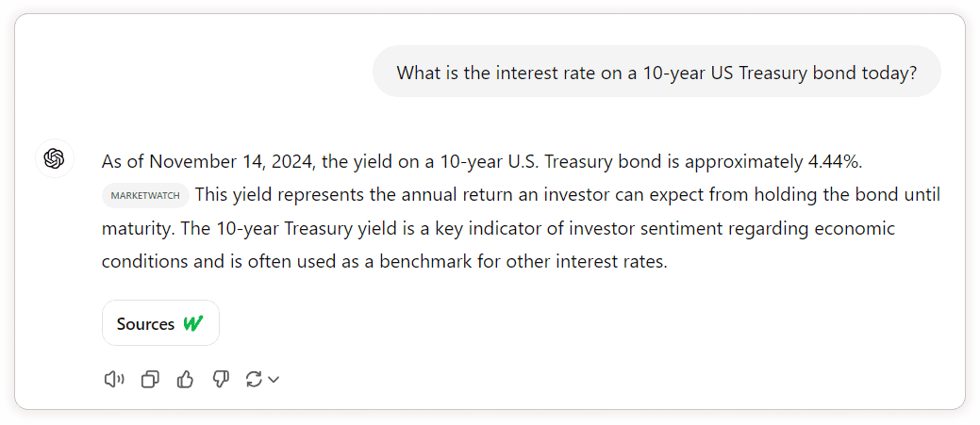Open the model switcher chevron beside regenerate
This screenshot has height=425, width=980.
(x=274, y=380)
